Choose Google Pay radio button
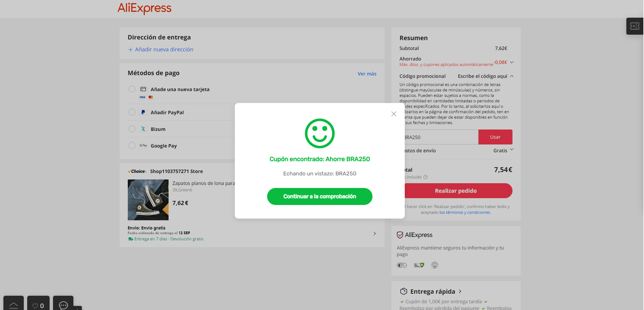 pos(132,145)
